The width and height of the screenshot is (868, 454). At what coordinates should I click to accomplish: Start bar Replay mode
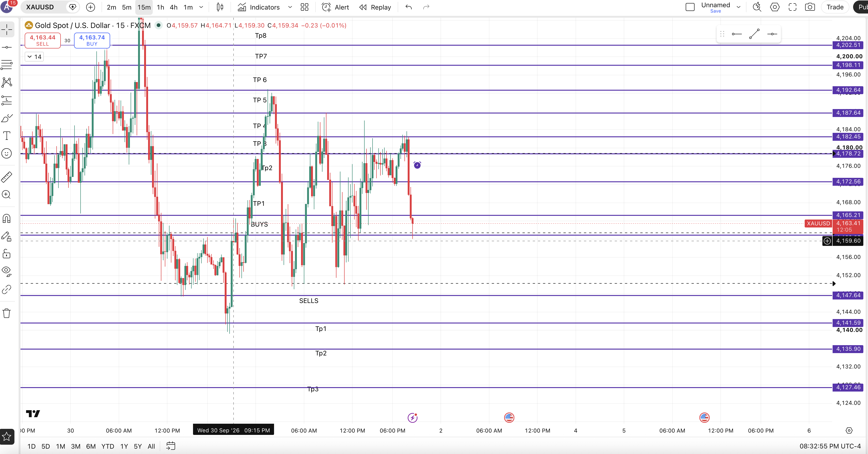tap(375, 7)
